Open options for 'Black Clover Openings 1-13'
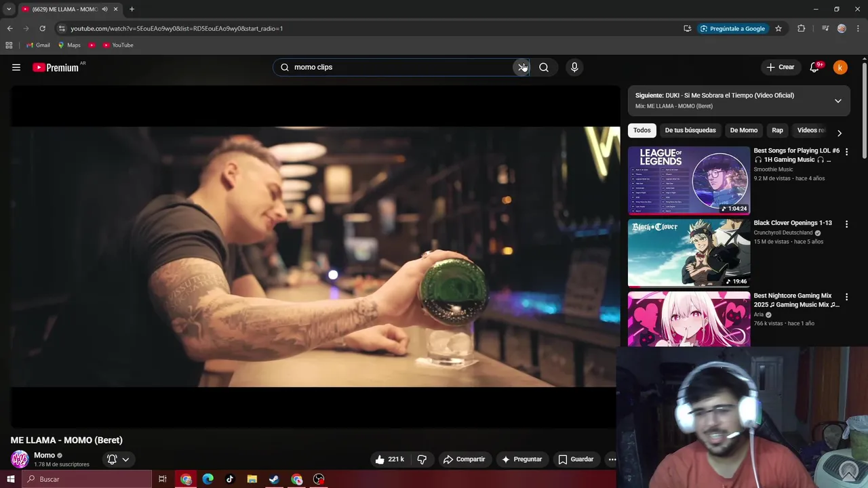 coord(846,224)
